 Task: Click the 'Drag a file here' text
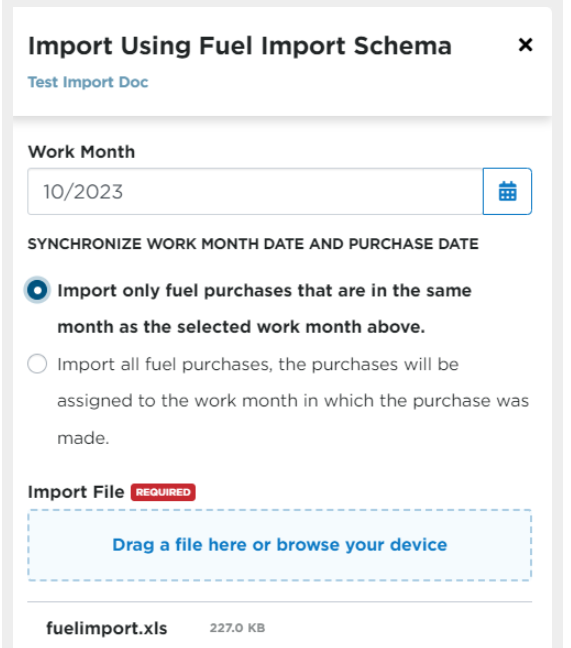179,545
